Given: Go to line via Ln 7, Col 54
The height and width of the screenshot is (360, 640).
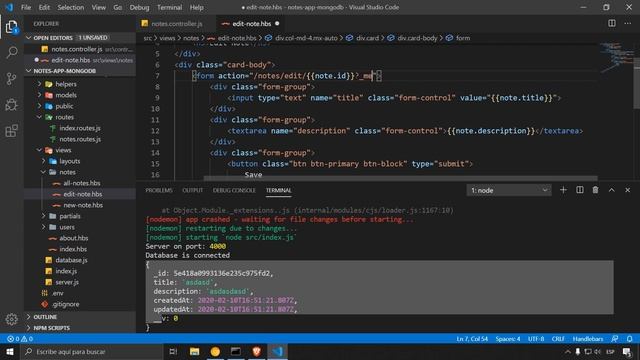Looking at the screenshot, I should [472, 339].
